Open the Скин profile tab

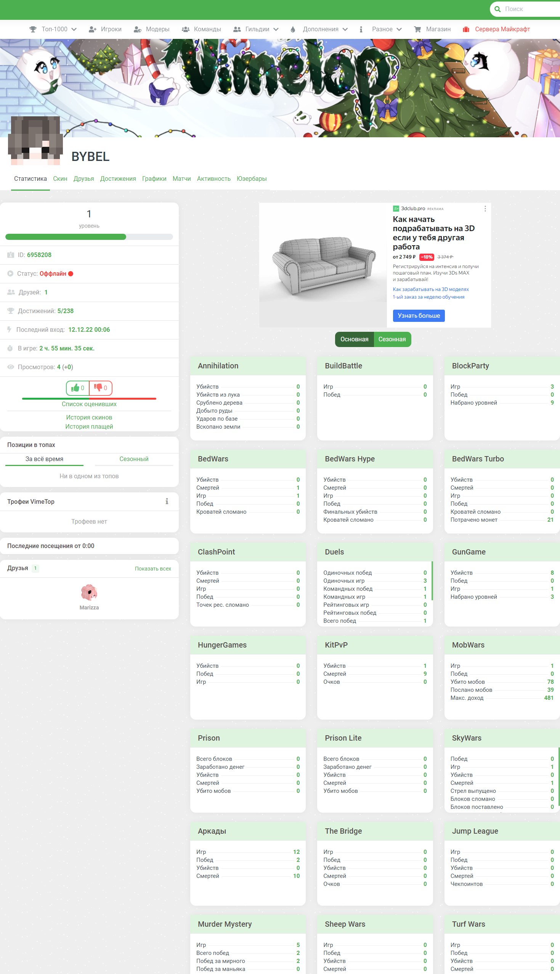(60, 178)
